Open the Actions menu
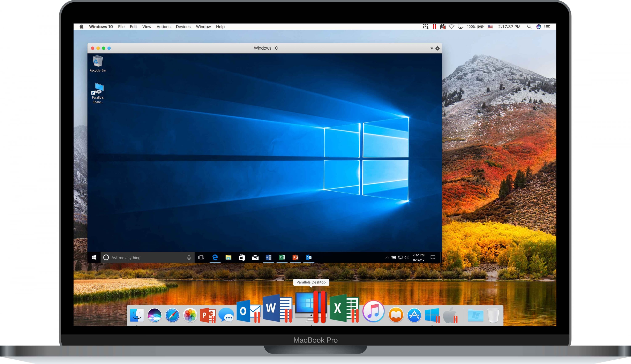This screenshot has width=631, height=364. coord(163,26)
